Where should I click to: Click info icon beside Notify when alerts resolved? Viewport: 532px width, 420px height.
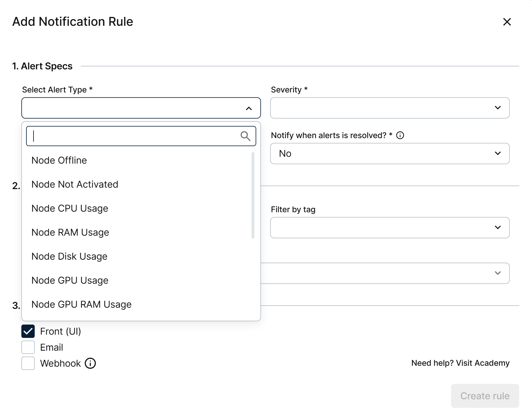400,135
